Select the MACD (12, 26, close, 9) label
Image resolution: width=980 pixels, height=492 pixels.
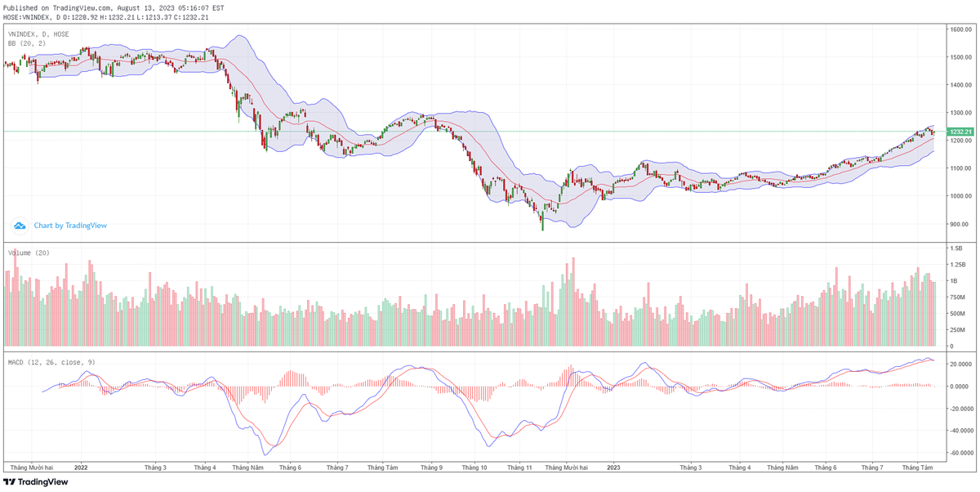coord(52,361)
